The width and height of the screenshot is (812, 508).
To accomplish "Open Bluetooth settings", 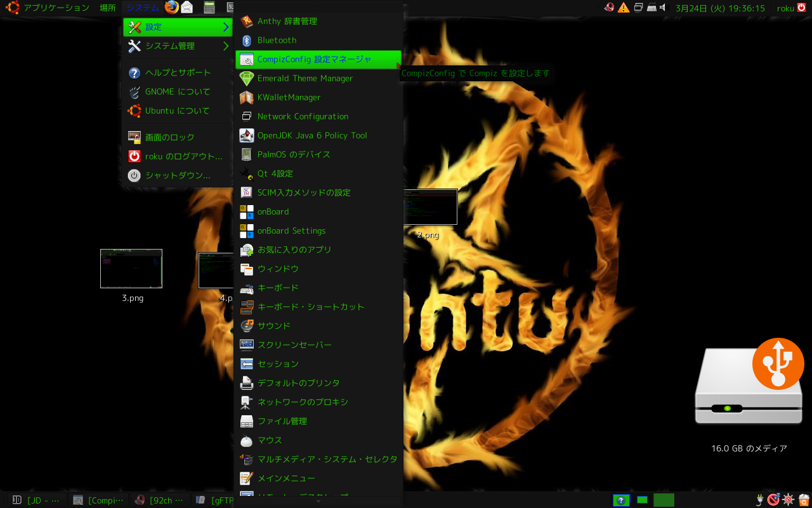I will point(318,41).
